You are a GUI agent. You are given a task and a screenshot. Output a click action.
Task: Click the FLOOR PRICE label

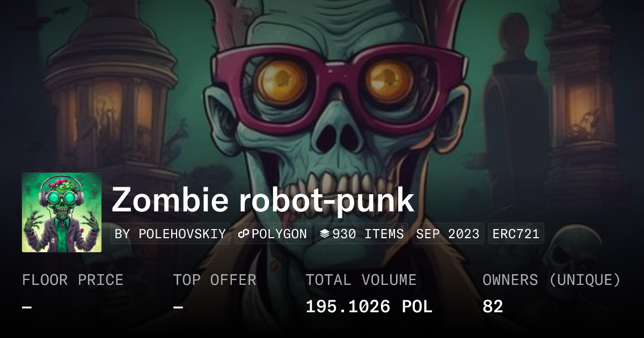72,280
